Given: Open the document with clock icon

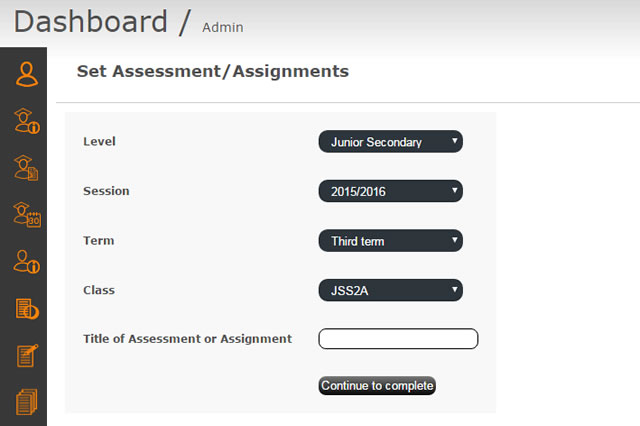Looking at the screenshot, I should tap(27, 308).
